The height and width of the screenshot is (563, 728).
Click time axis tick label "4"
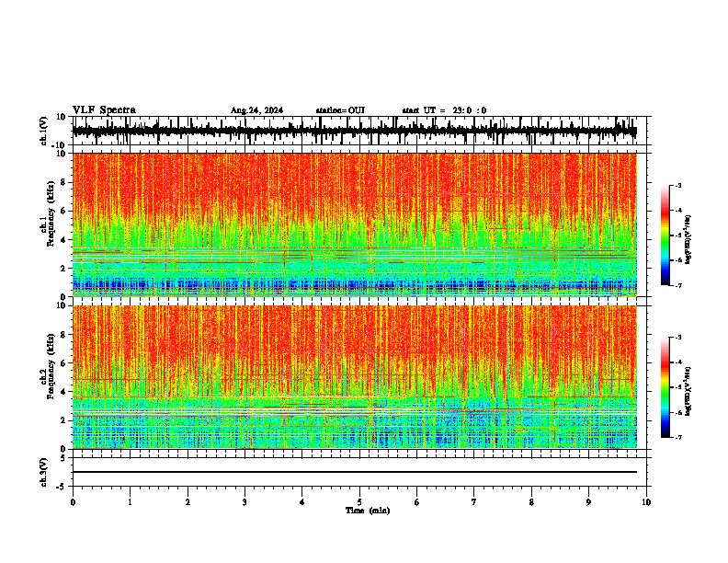click(302, 502)
